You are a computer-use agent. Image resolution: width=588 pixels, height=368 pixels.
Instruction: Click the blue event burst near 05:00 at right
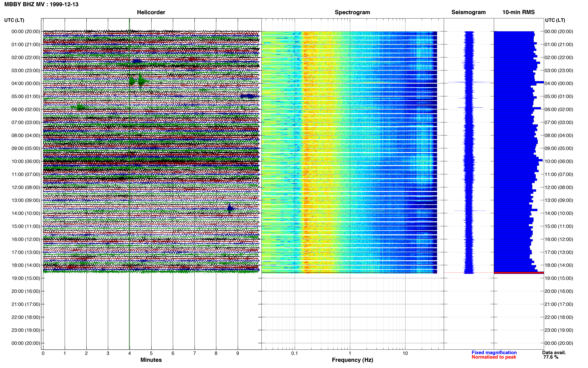(249, 96)
